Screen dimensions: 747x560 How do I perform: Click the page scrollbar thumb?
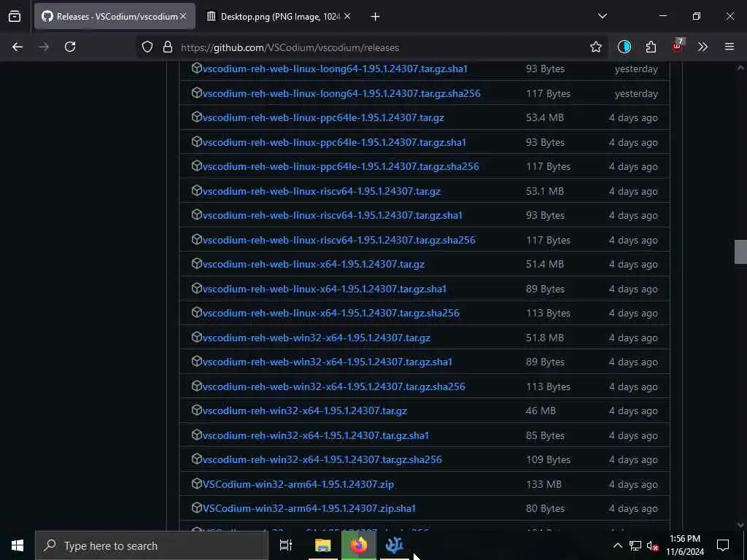coord(740,252)
